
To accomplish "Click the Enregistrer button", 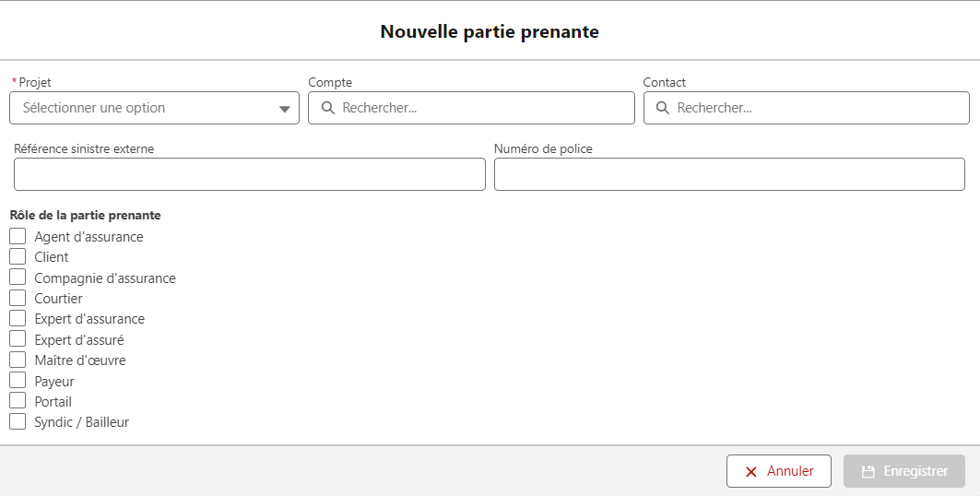I will point(904,471).
